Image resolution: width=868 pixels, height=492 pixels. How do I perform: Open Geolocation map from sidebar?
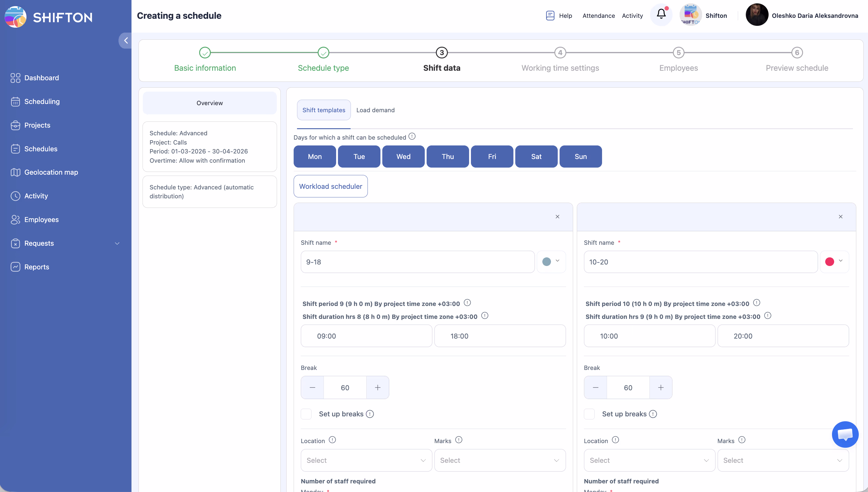(51, 172)
